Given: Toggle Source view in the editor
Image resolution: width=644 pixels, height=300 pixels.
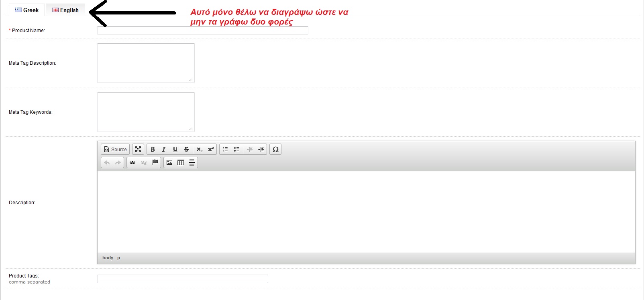Looking at the screenshot, I should [115, 149].
